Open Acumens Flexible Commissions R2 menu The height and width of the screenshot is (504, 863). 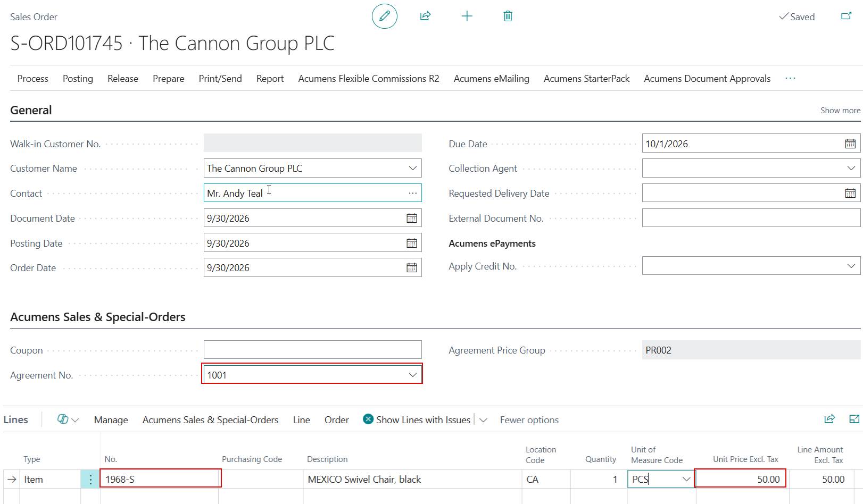click(x=369, y=79)
